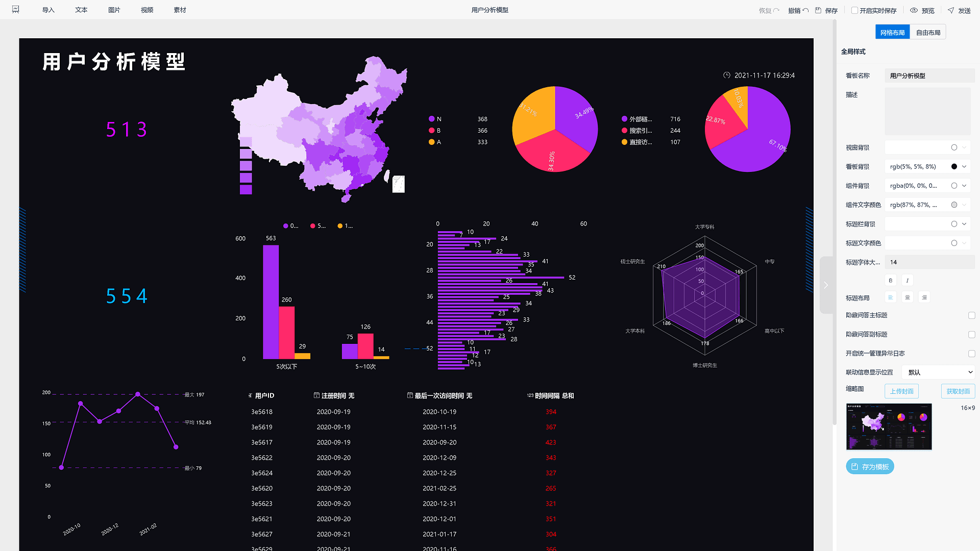Click the pink legend dot 5... in bar chart

point(313,226)
